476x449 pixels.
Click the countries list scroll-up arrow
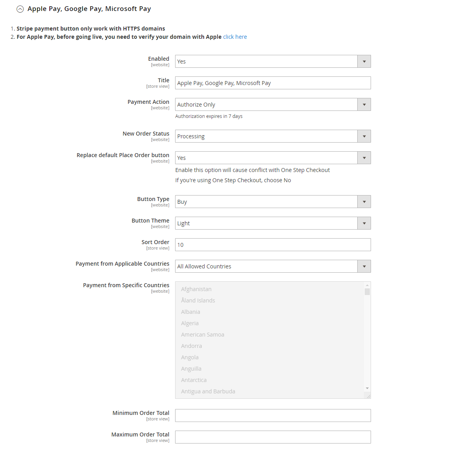click(367, 285)
